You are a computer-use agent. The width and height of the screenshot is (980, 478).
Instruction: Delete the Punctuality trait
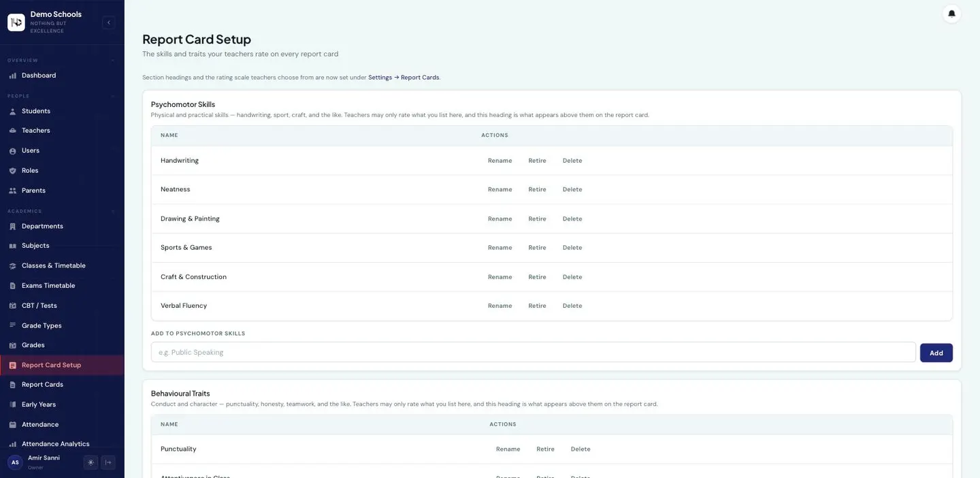(x=581, y=449)
